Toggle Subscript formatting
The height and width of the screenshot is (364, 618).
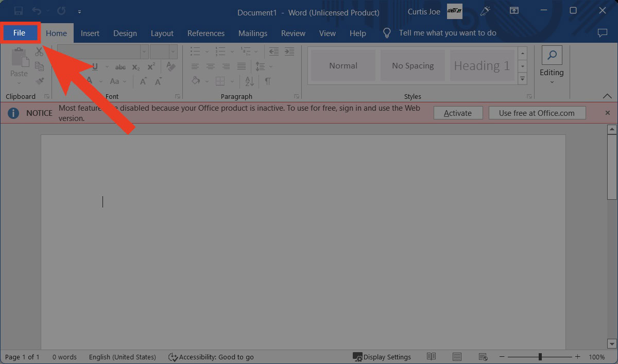coord(136,67)
